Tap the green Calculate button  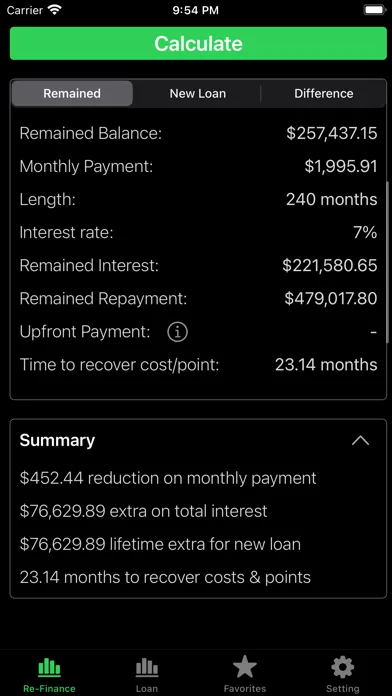click(x=198, y=44)
